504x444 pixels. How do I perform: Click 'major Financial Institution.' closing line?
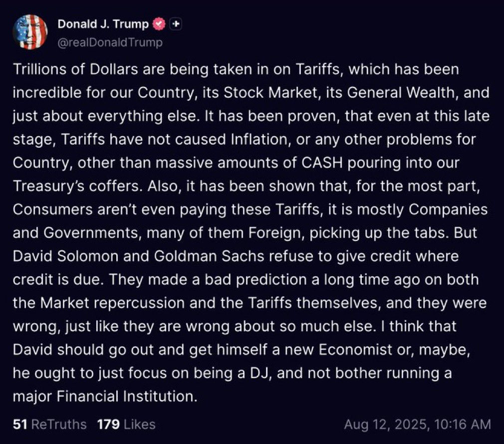[x=105, y=396]
